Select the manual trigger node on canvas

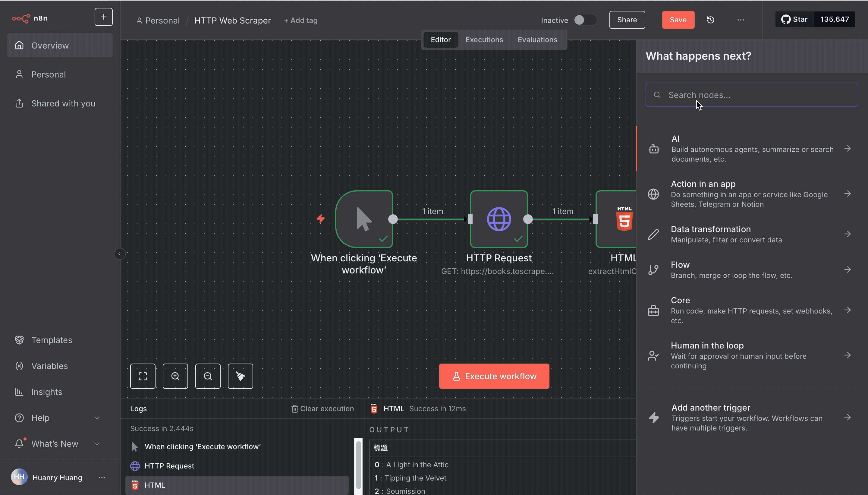point(364,219)
